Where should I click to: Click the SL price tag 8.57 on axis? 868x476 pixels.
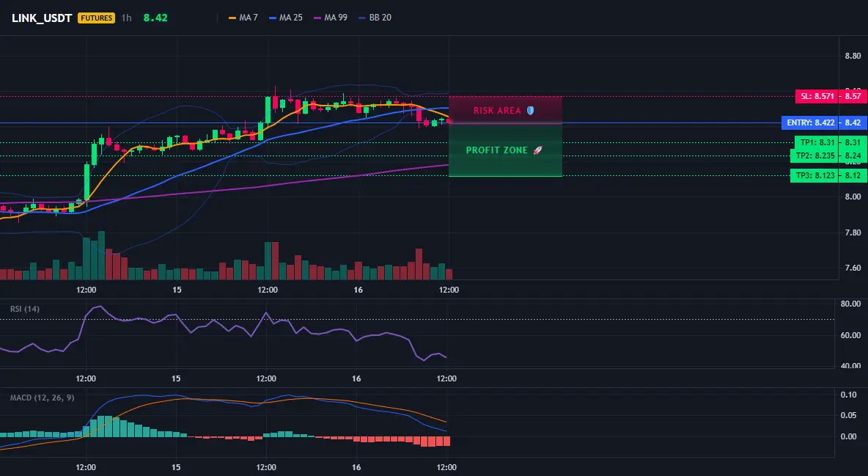[x=853, y=96]
